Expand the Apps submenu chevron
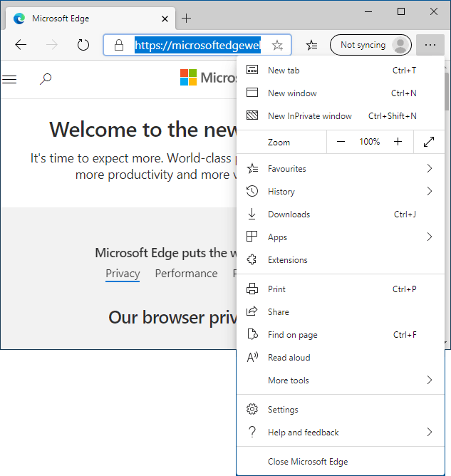 (x=430, y=237)
